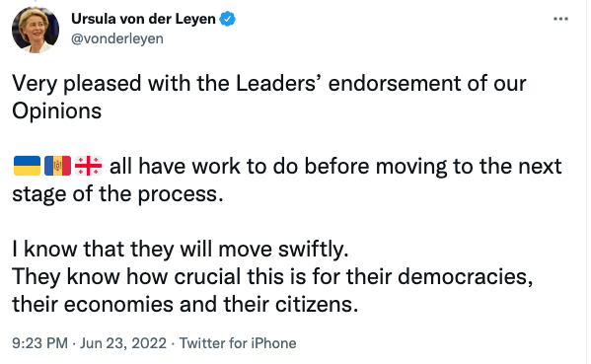Click the word endorsement in first line
The image size is (591, 364).
point(395,83)
